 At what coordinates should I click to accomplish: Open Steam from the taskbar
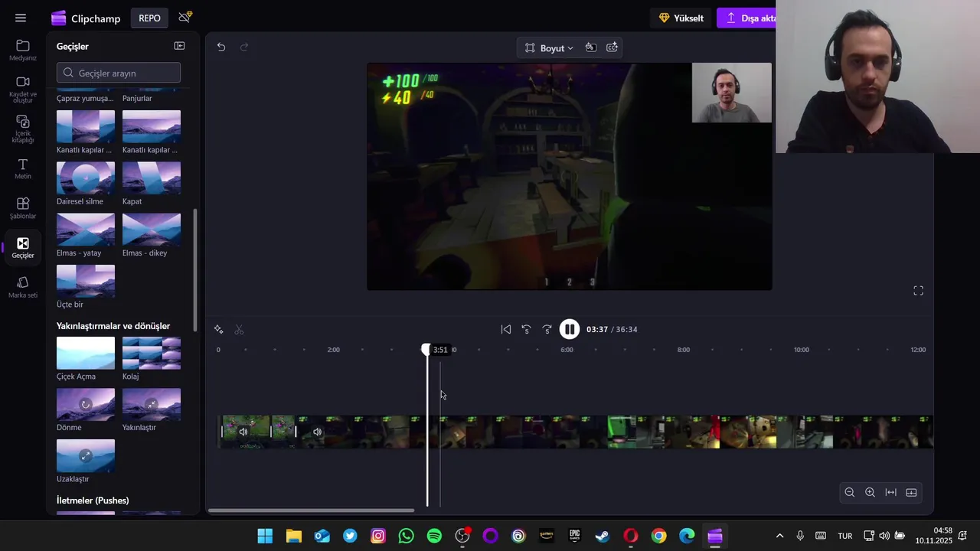[x=603, y=536]
